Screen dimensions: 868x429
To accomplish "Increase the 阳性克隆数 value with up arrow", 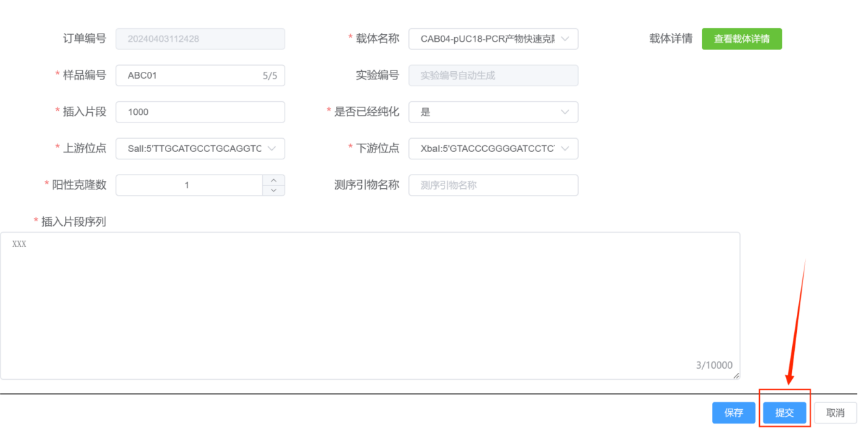I will tap(274, 180).
